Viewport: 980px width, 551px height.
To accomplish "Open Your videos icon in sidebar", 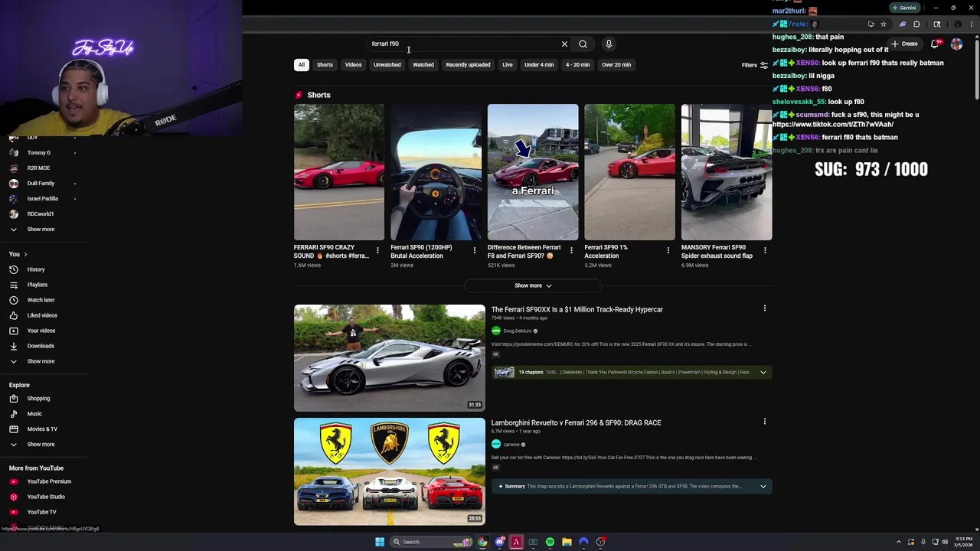I will (x=13, y=331).
